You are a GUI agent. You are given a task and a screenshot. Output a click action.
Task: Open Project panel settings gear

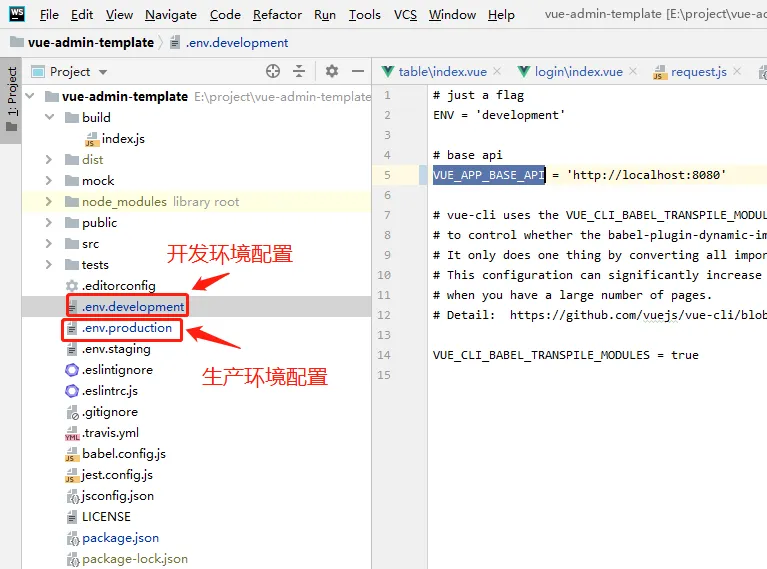pyautogui.click(x=332, y=71)
